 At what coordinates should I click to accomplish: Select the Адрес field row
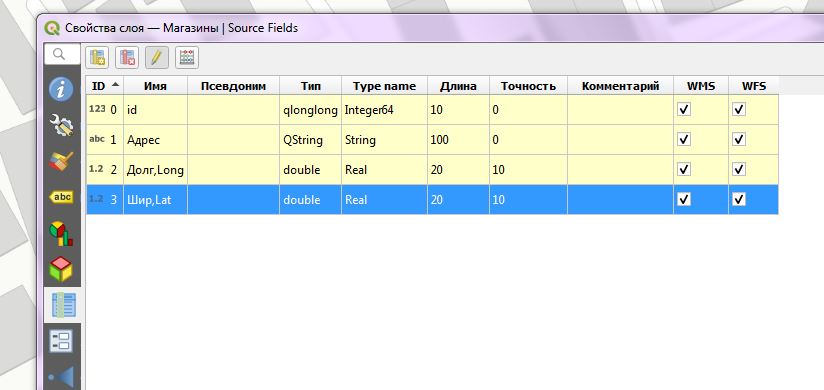[x=432, y=140]
